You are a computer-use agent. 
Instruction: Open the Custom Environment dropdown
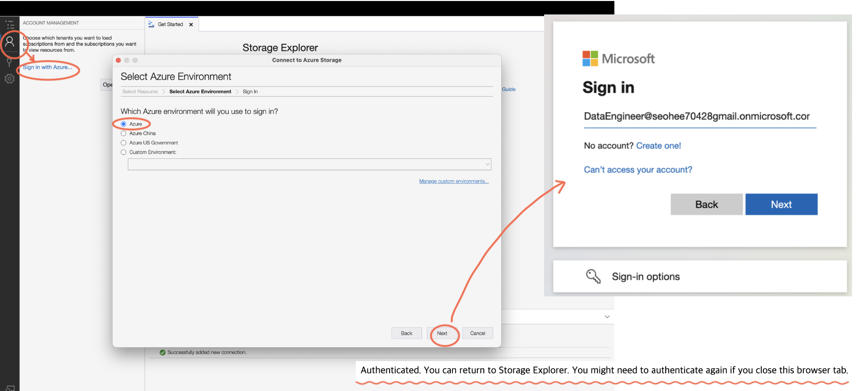[309, 164]
